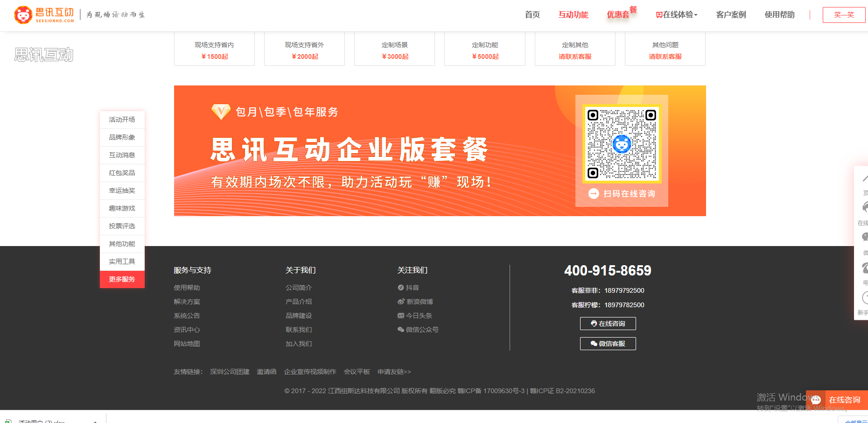This screenshot has height=423, width=868.
Task: Go to 趣味游戏 in side menu
Action: (122, 208)
